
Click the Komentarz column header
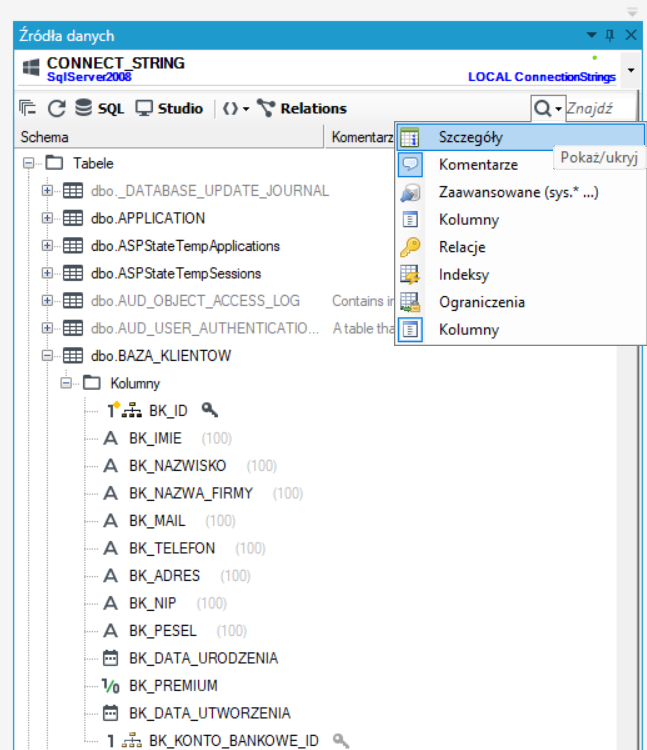(x=361, y=137)
